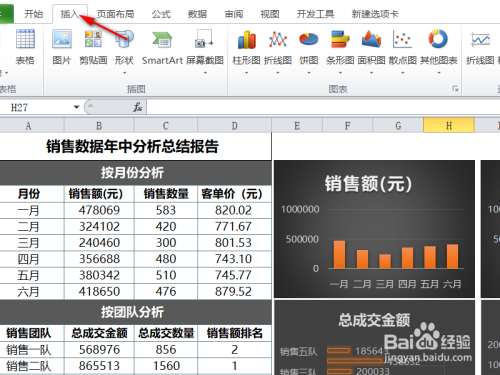Expand the pie chart dropdown arrow
The height and width of the screenshot is (375, 500).
309,72
